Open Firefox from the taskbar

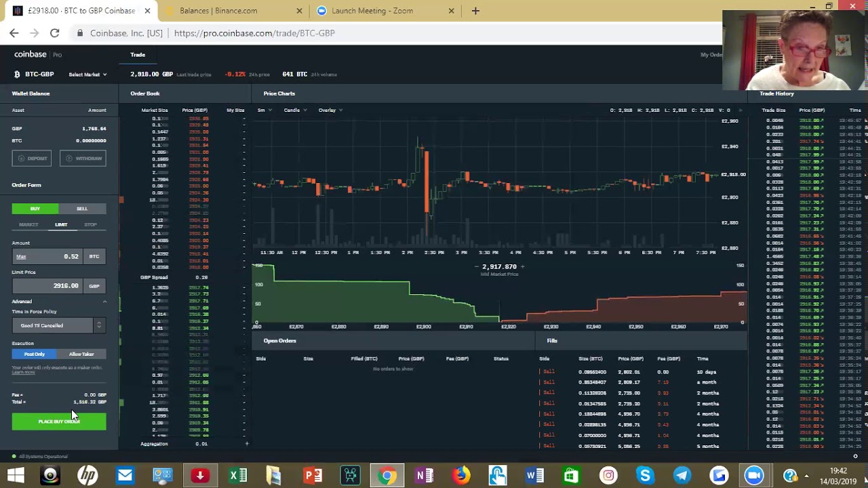pos(461,475)
